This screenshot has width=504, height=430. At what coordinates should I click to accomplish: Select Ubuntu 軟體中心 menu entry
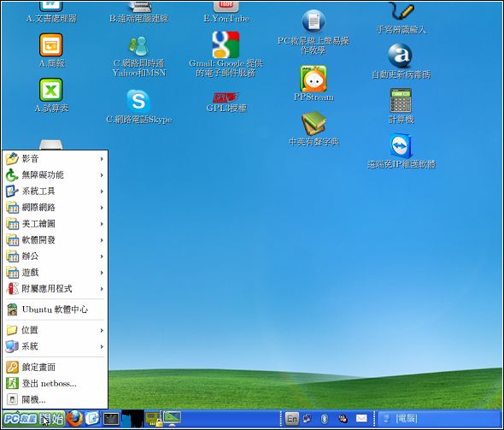tap(55, 309)
